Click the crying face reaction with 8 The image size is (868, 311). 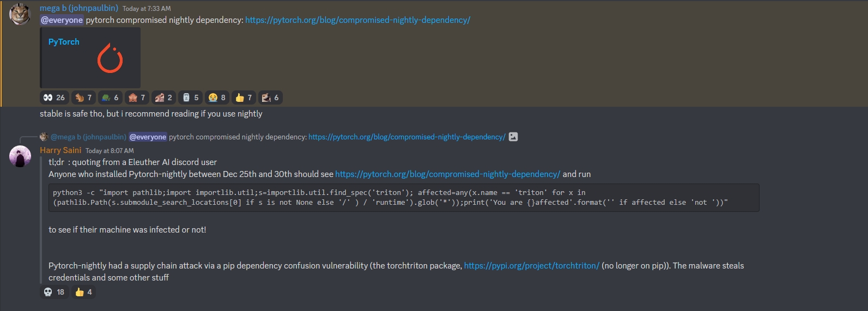[217, 97]
